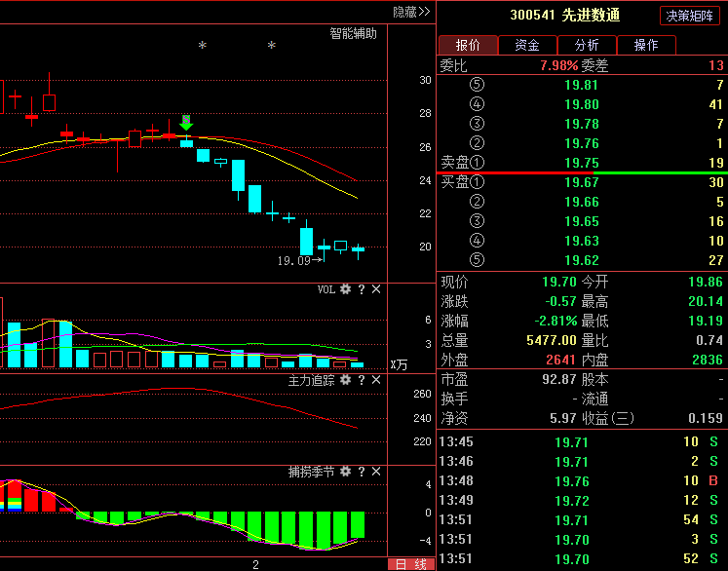This screenshot has width=728, height=571.
Task: Click the 决策矩阵 button
Action: tap(691, 16)
